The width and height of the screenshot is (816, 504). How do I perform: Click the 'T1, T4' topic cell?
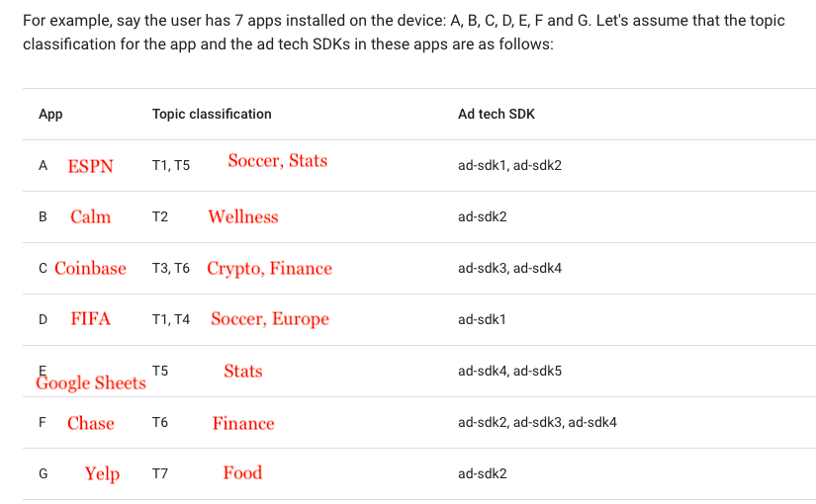coord(171,319)
